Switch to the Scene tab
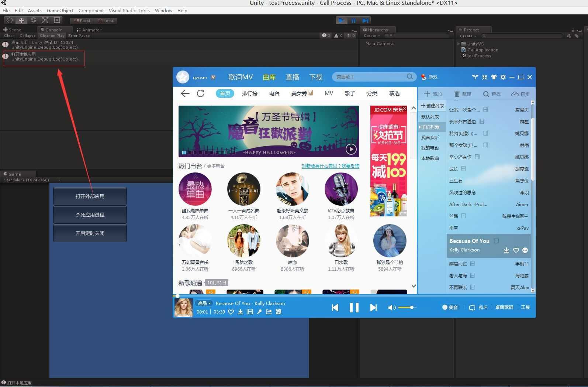Screen dimensions: 588x387 [x=12, y=30]
